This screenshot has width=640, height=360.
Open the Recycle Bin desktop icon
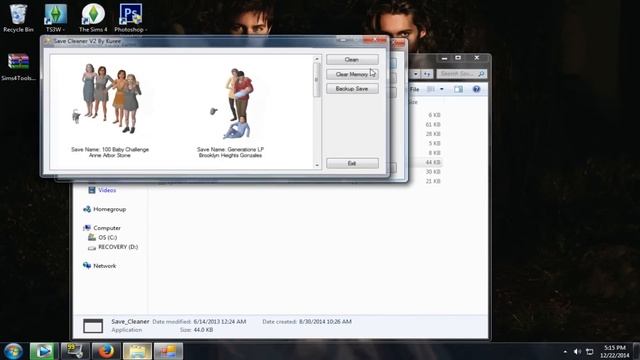18,18
